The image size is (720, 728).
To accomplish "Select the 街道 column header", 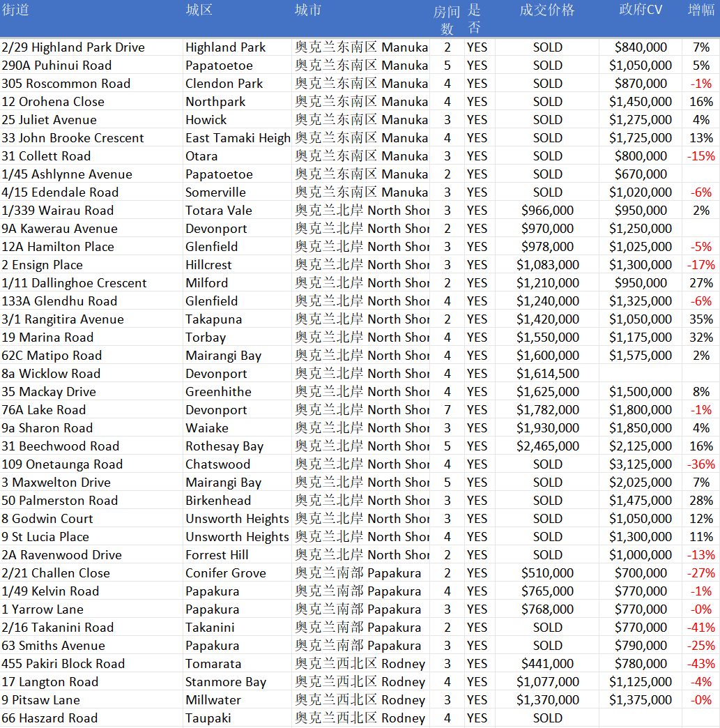I will [x=15, y=10].
